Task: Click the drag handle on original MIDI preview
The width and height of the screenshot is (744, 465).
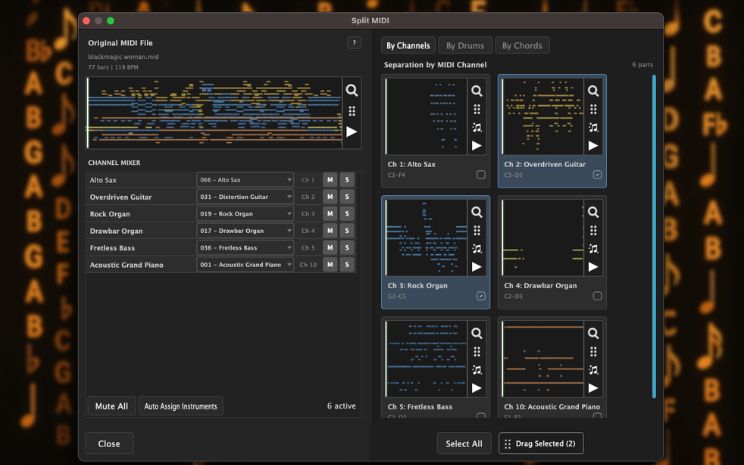Action: tap(351, 111)
